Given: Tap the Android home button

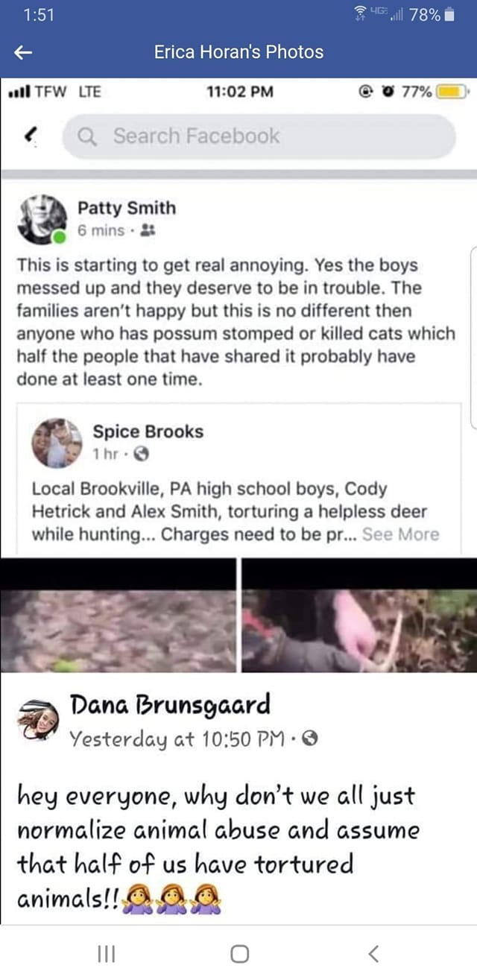Looking at the screenshot, I should pos(239,953).
